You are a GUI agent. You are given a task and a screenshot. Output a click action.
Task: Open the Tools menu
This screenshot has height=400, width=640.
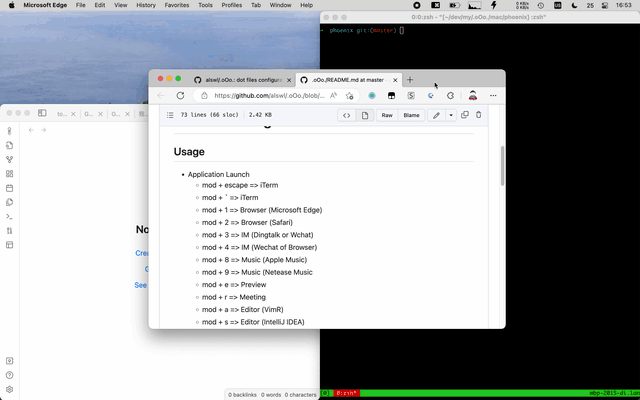pyautogui.click(x=205, y=5)
